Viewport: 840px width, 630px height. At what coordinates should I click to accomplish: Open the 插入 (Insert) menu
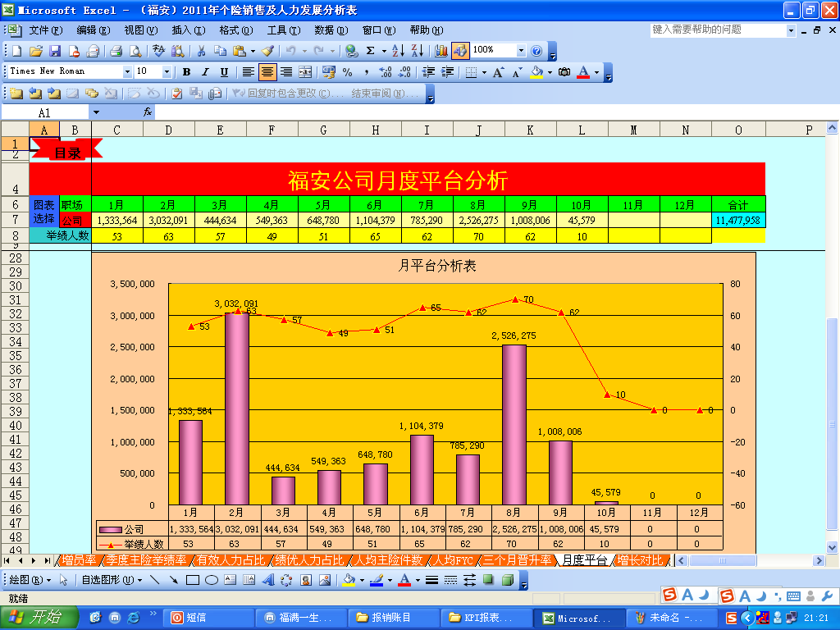[189, 30]
